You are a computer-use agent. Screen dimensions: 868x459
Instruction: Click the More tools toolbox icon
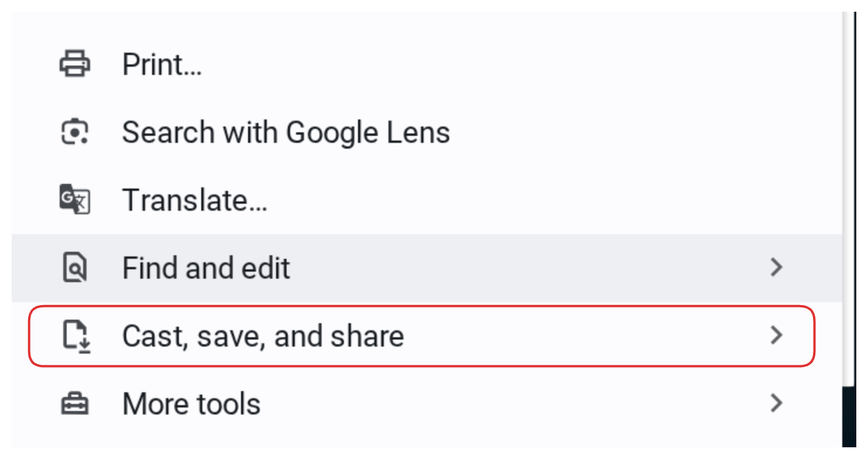[75, 404]
